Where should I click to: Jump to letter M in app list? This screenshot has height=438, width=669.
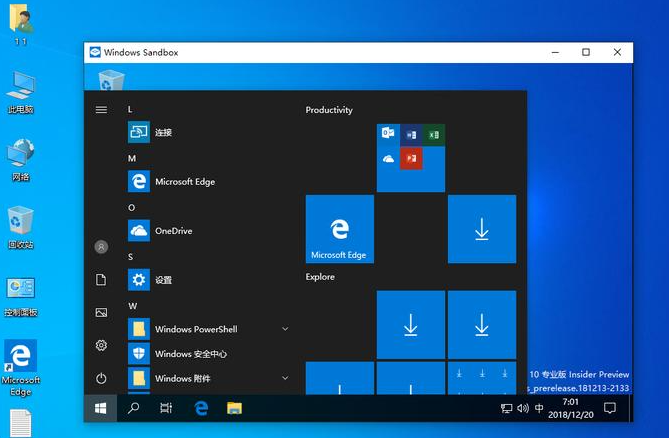[x=132, y=158]
